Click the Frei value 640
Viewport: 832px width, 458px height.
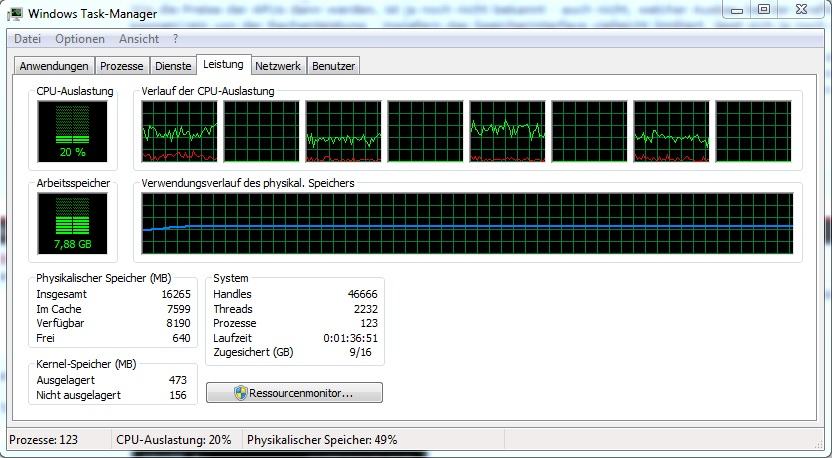tap(181, 338)
